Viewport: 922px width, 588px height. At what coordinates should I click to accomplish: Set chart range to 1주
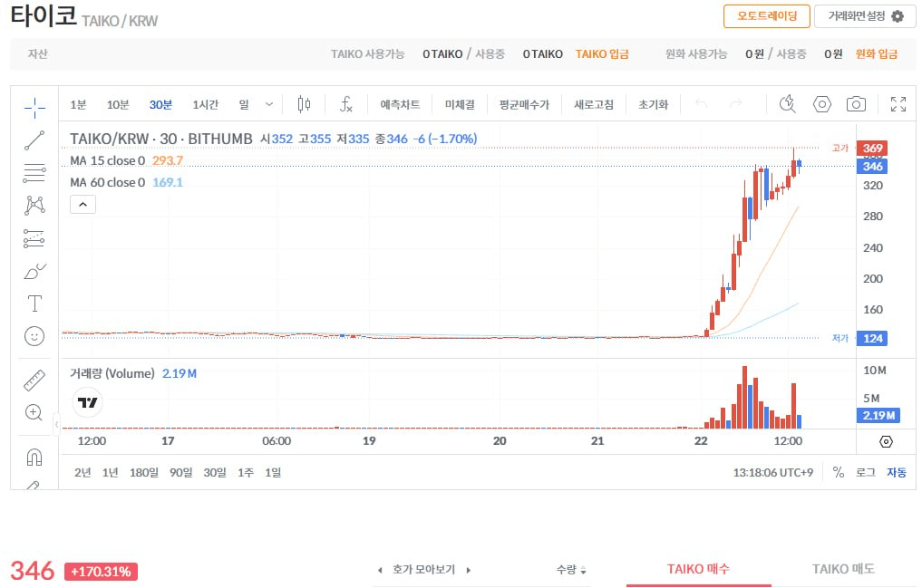[x=246, y=472]
